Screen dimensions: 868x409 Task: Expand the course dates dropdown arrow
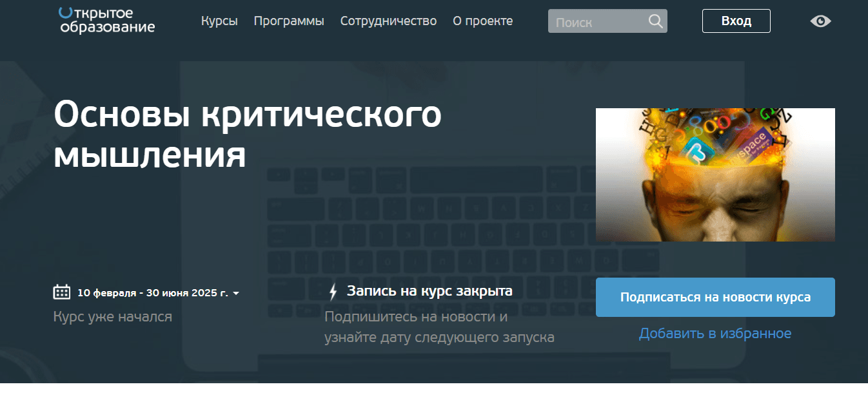[236, 294]
